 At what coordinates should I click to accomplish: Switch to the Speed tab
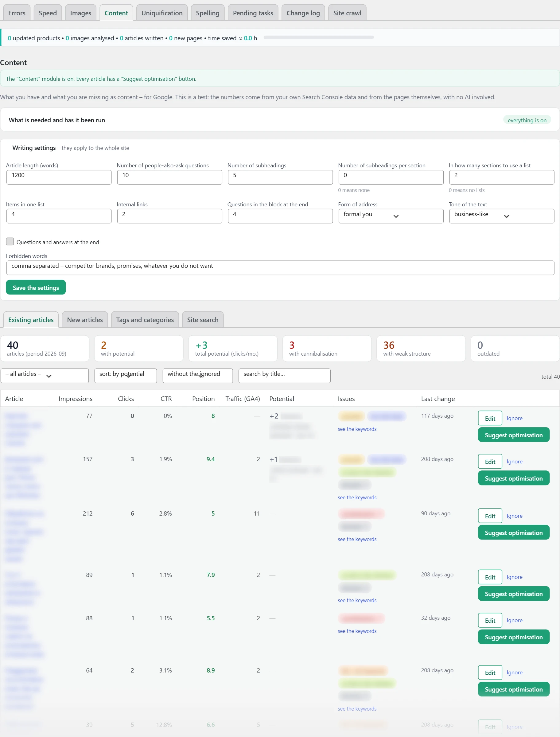point(48,13)
